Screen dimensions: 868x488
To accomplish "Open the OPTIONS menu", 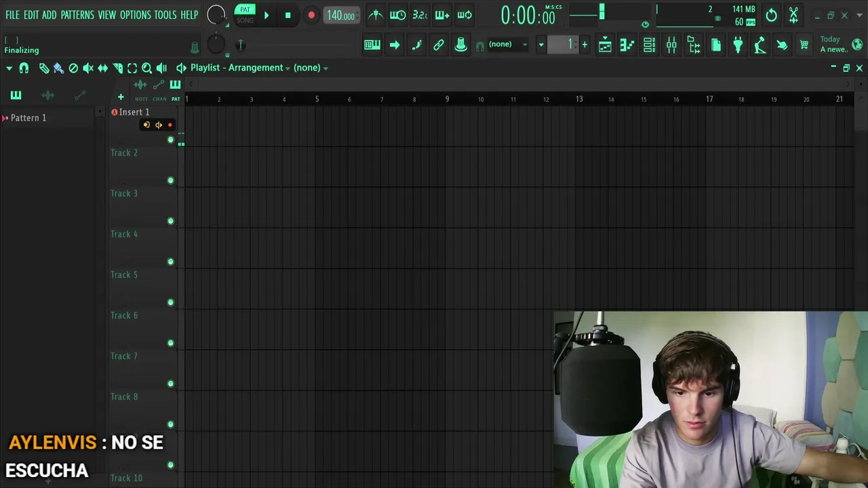I will tap(135, 15).
